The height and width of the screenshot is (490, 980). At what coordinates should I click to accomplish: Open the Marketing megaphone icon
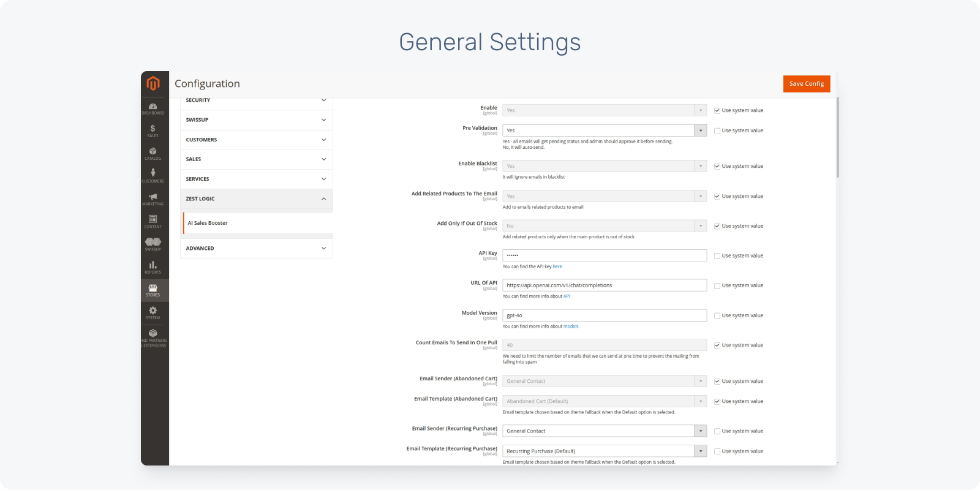point(153,199)
